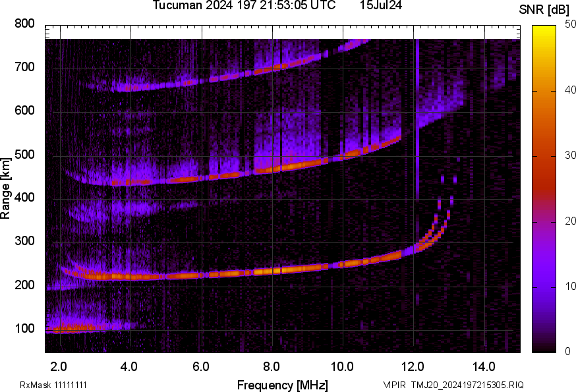Click the SNR color scale bar
Viewport: 576px width, 392px height.
[x=544, y=189]
